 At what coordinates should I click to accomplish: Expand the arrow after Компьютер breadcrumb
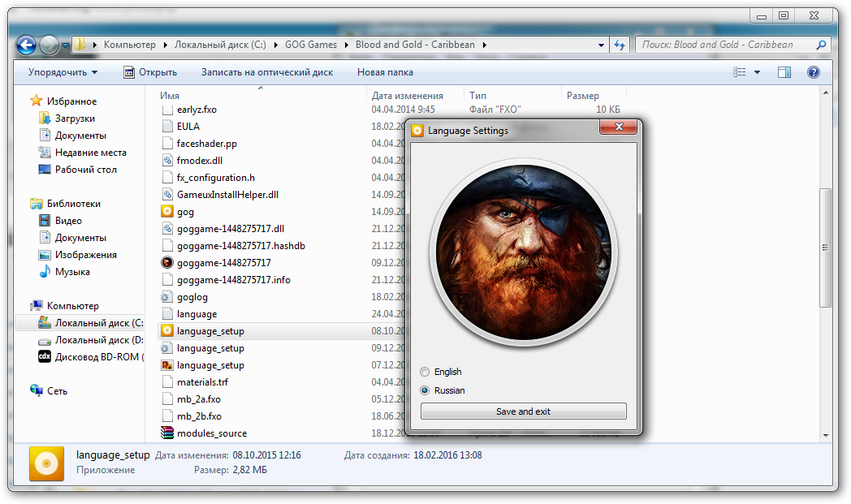point(166,45)
